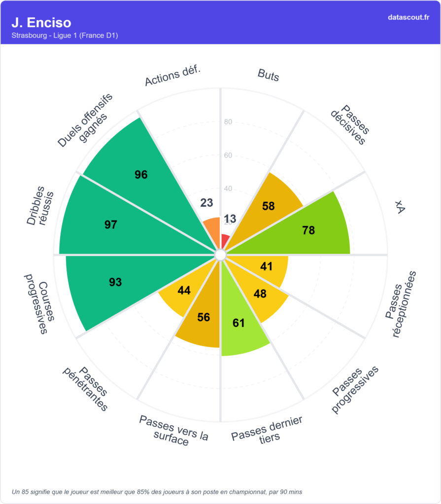Viewport: 441px width, 504px height.
Task: Click the J. Enciso player title
Action: tap(41, 23)
